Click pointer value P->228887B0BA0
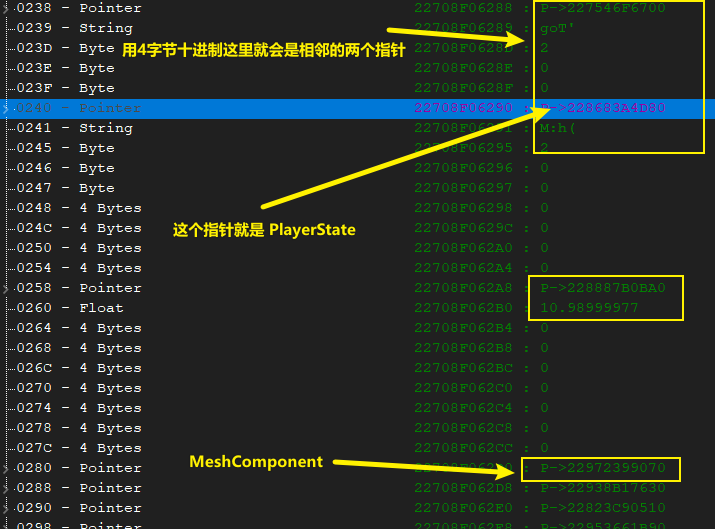This screenshot has height=529, width=715. tap(602, 288)
